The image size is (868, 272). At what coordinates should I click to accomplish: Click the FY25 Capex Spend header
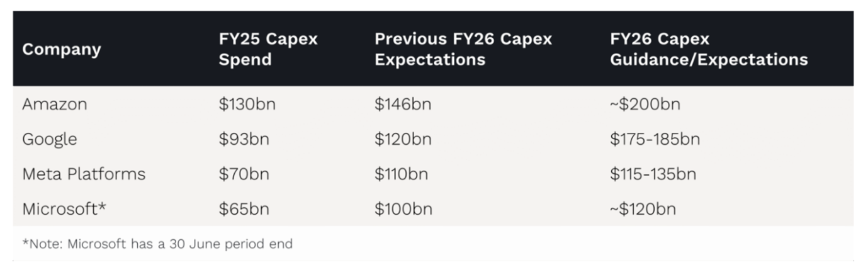268,49
